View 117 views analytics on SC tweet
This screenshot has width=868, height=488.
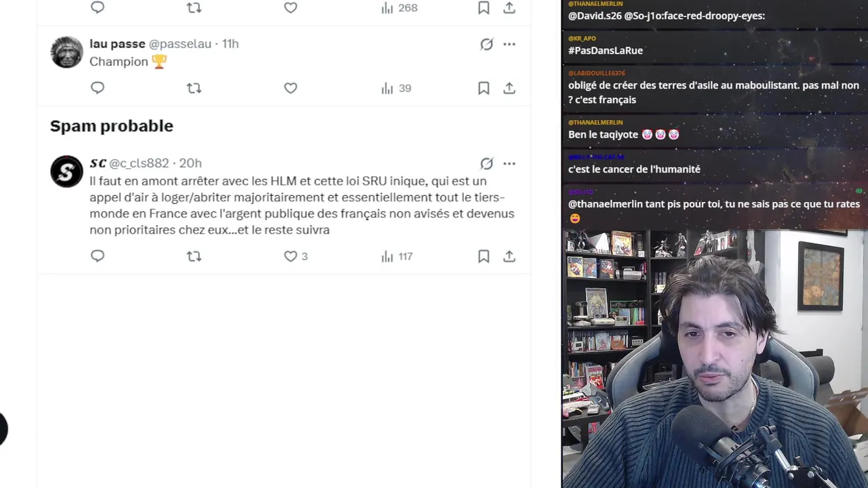pyautogui.click(x=397, y=256)
